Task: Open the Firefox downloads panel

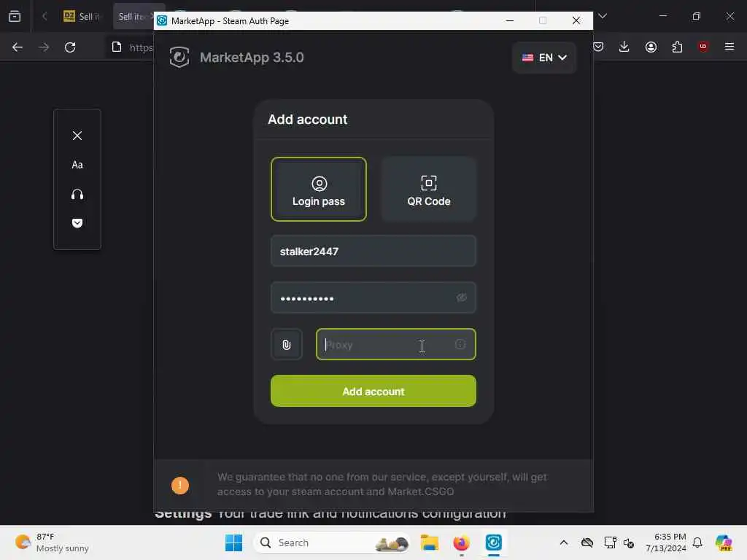Action: click(624, 47)
